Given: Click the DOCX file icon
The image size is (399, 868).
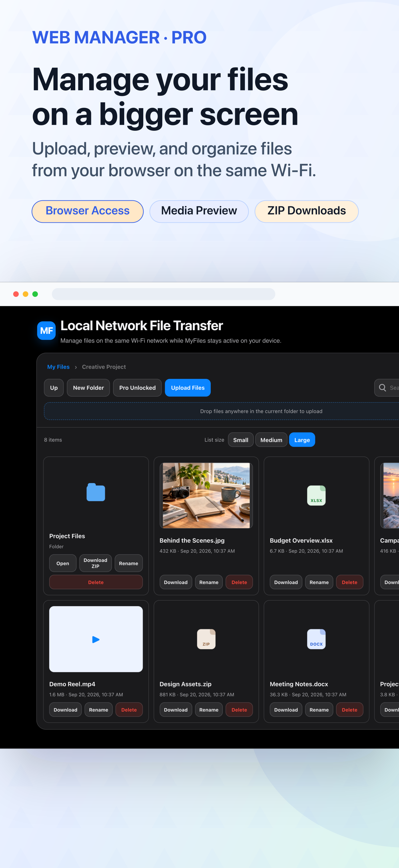Looking at the screenshot, I should point(316,639).
